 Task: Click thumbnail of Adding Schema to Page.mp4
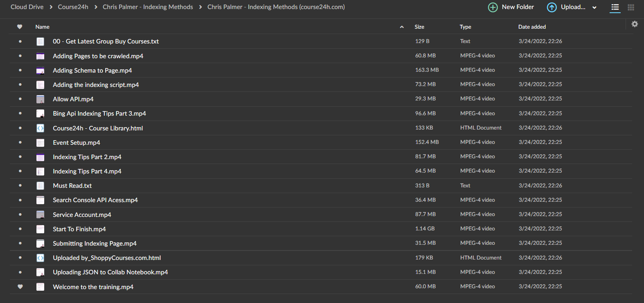(x=40, y=71)
